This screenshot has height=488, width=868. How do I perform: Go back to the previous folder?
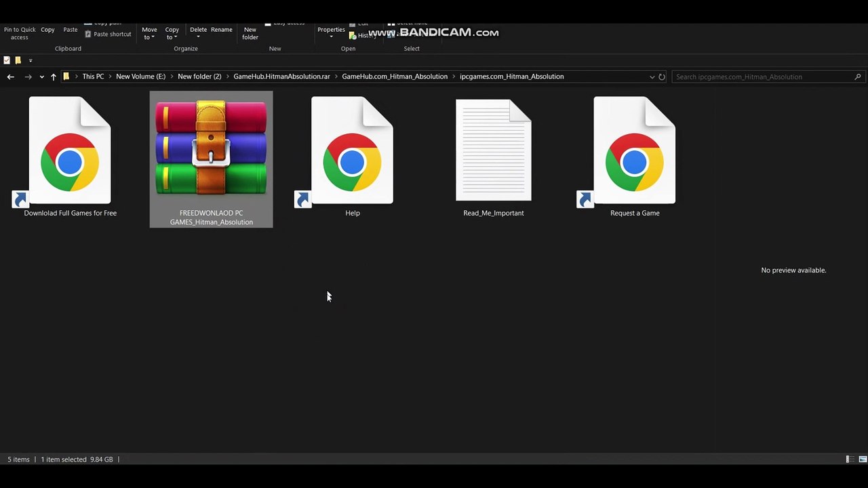pos(10,77)
